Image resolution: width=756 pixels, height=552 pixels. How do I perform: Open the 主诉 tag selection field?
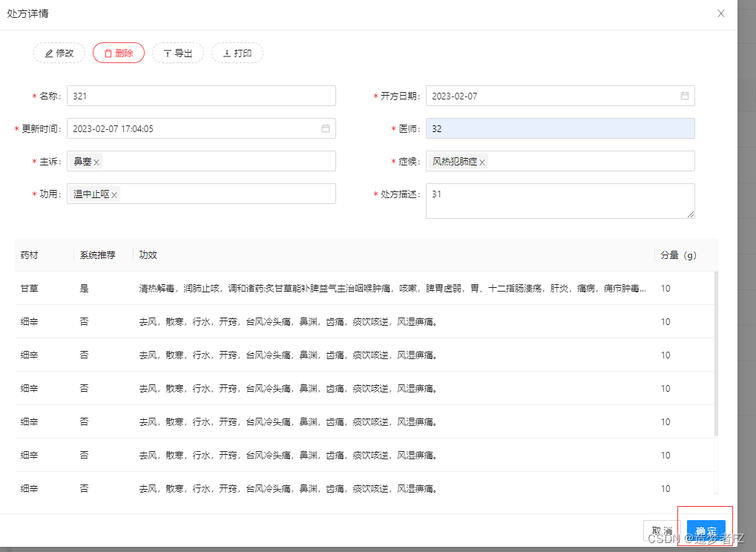point(223,161)
